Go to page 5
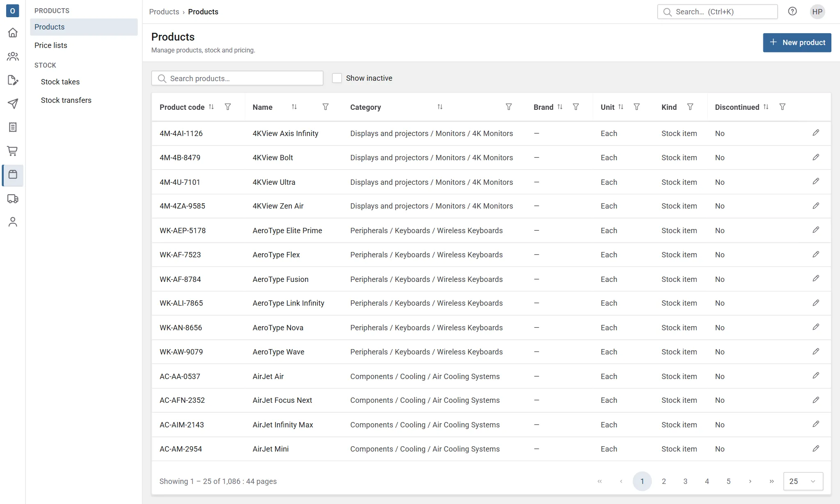The image size is (840, 504). pyautogui.click(x=728, y=481)
